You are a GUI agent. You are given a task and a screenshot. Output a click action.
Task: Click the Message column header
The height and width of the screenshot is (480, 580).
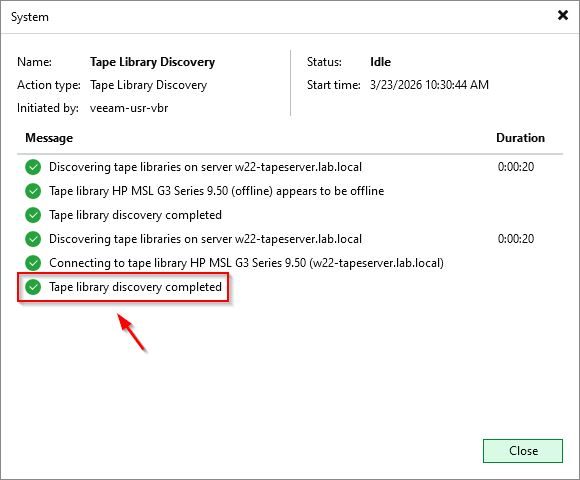(x=49, y=138)
